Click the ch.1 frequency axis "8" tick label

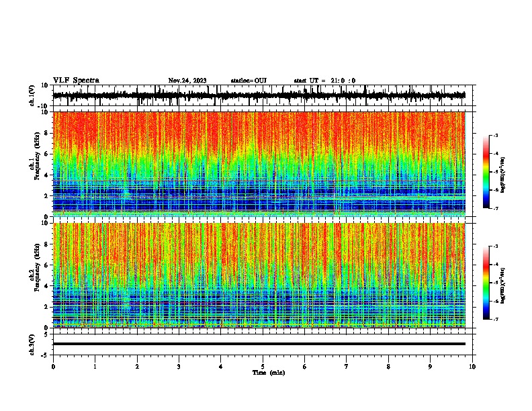pos(47,133)
